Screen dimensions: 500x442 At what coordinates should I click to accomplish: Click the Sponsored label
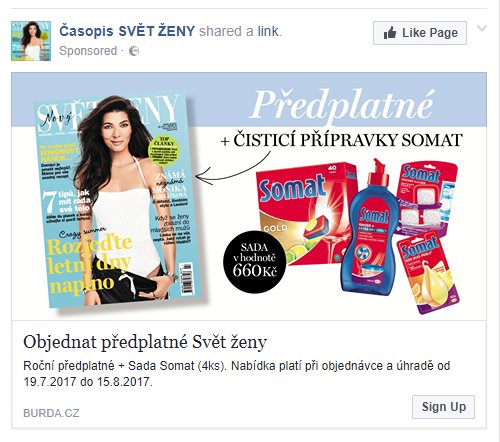point(88,51)
